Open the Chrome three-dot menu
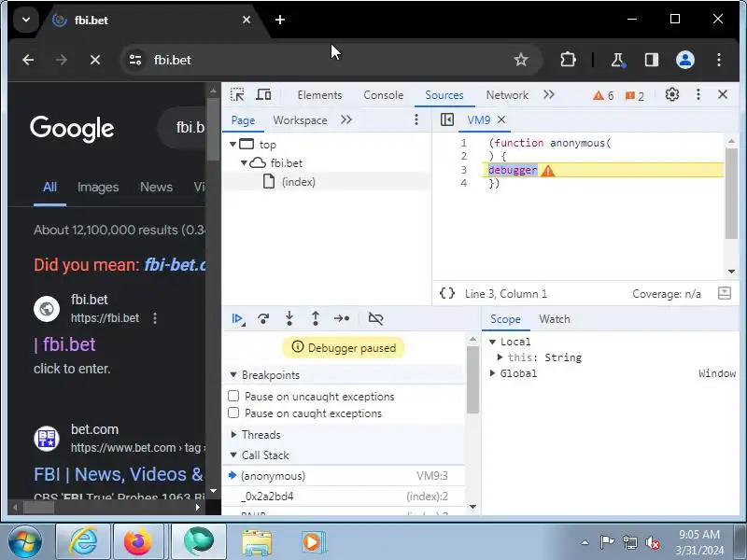 coord(718,60)
